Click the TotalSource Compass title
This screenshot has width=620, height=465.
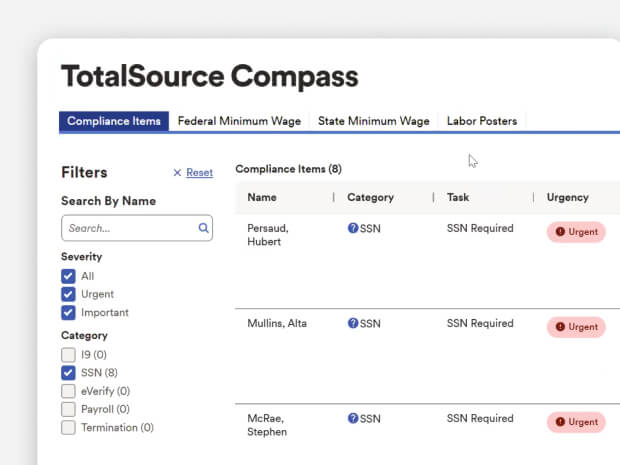tap(210, 76)
